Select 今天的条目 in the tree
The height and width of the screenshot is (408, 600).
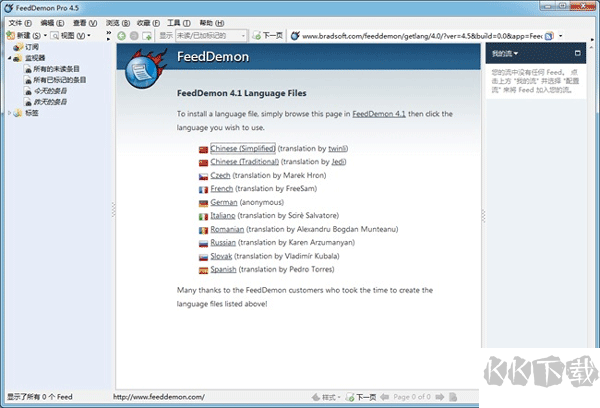coord(50,91)
